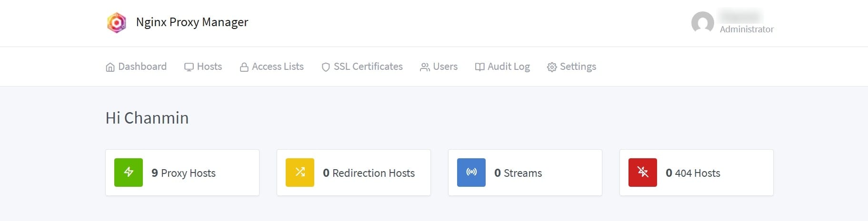Click the blue broadcast Streams icon

pyautogui.click(x=471, y=172)
